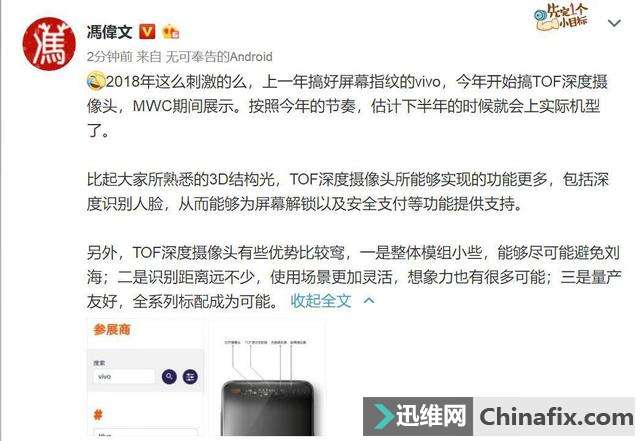
Task: Click the 先定1个小目标 sticker icon
Action: pyautogui.click(x=562, y=17)
